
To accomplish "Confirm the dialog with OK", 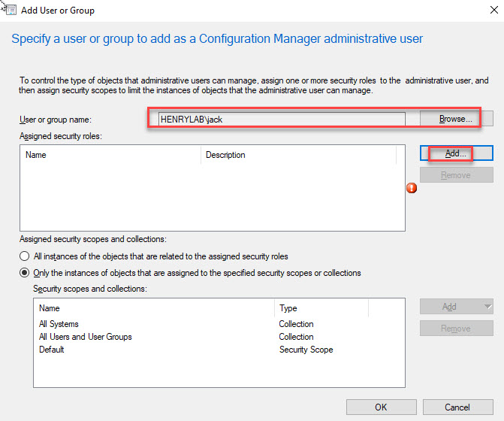I will click(x=381, y=407).
